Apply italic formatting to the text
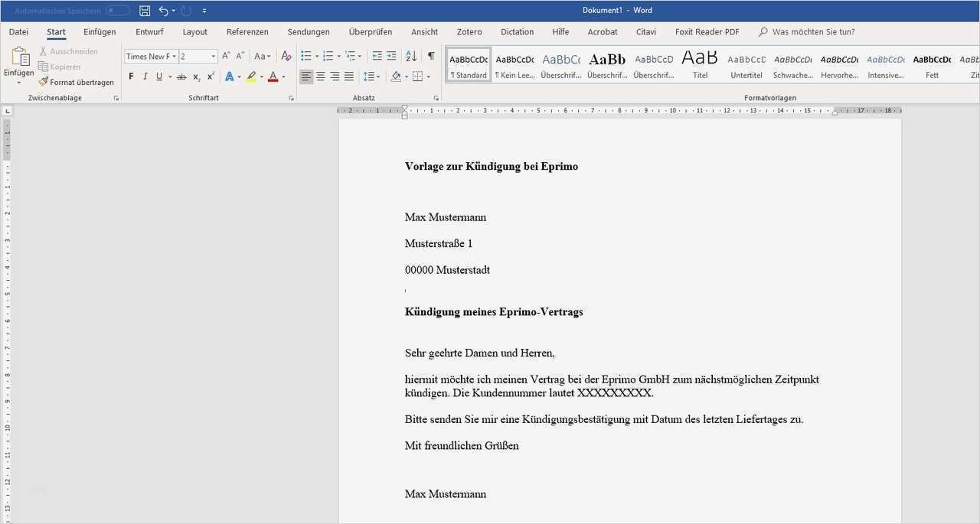980x524 pixels. pos(145,76)
